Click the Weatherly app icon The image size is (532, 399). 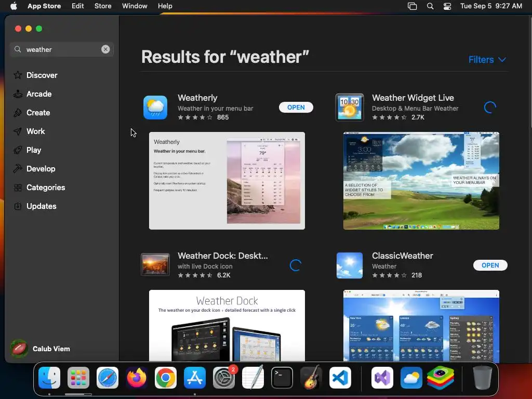pos(155,107)
